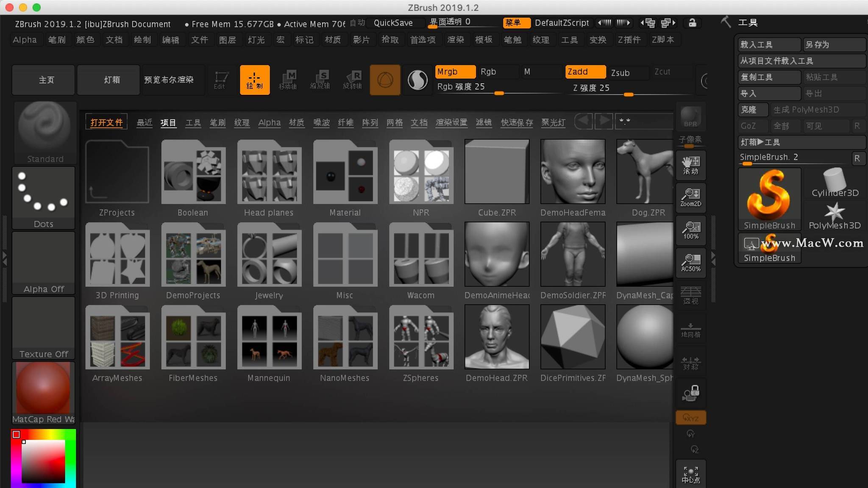Open the Z插件 plugin menu

click(x=629, y=40)
